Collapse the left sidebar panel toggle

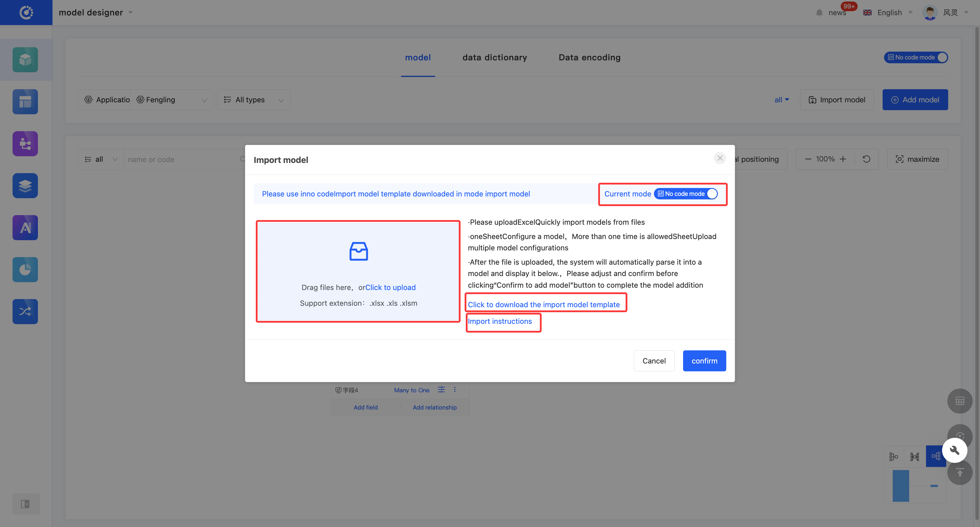[x=25, y=504]
